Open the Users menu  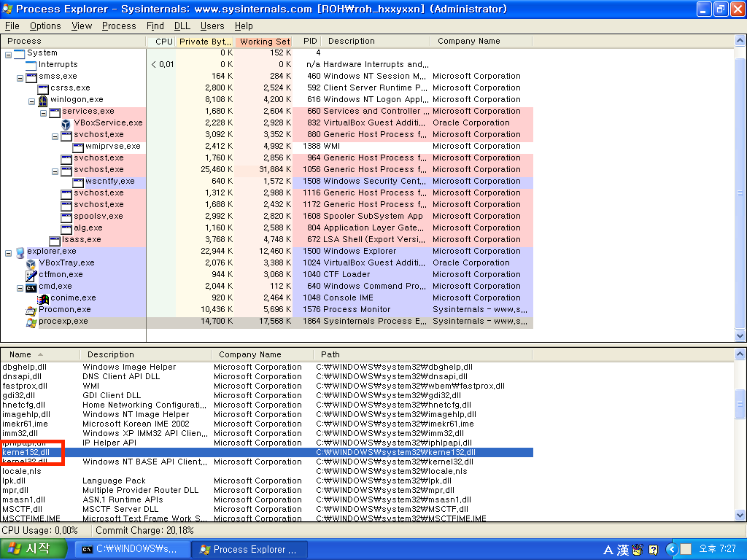pyautogui.click(x=212, y=26)
